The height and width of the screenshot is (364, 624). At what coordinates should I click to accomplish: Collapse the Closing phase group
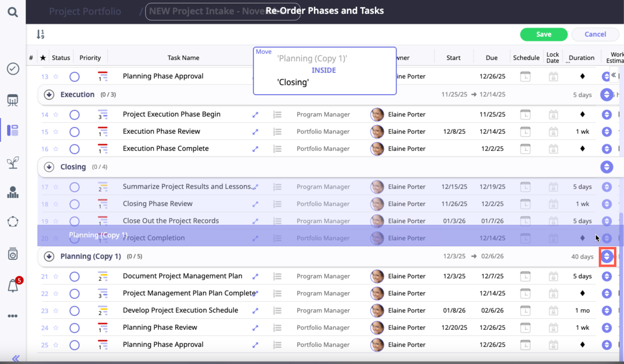click(x=49, y=167)
